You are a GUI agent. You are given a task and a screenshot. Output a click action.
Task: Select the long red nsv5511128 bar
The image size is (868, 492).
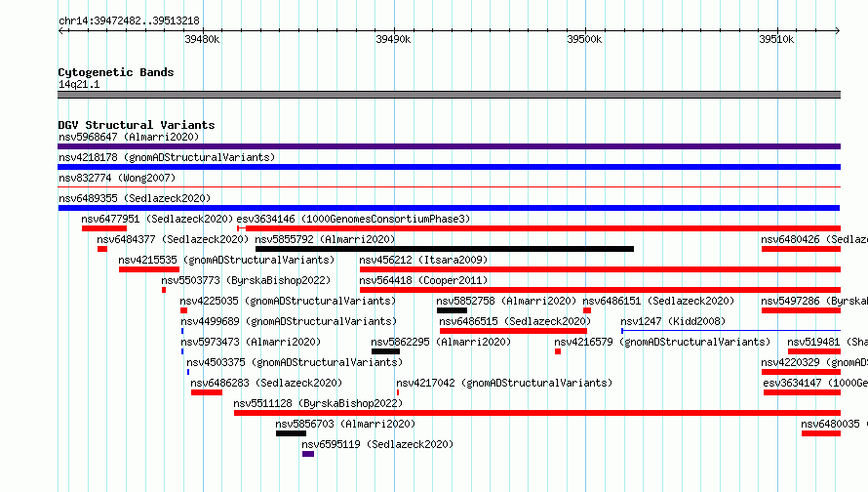tap(537, 413)
